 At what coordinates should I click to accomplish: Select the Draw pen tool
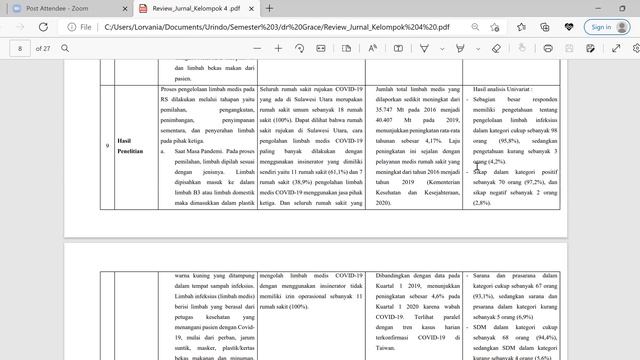pyautogui.click(x=424, y=48)
